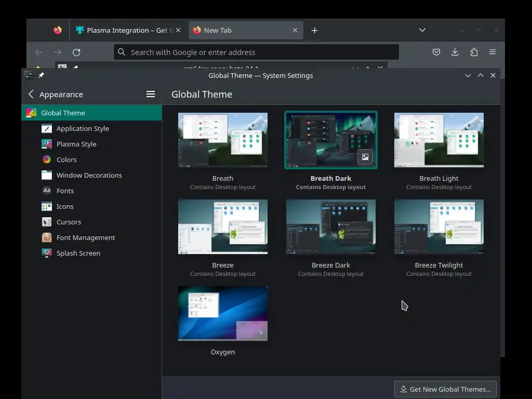Click the Splash Screen monitor icon

(46, 253)
